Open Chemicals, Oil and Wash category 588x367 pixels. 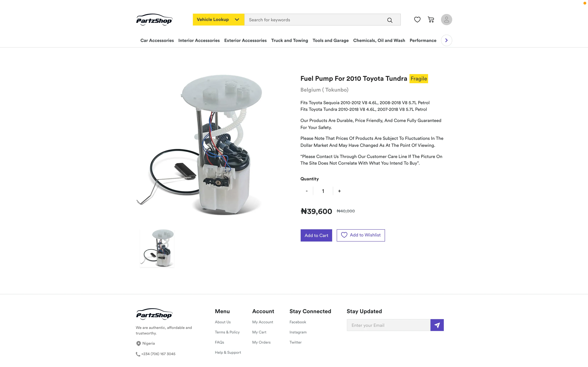(379, 41)
